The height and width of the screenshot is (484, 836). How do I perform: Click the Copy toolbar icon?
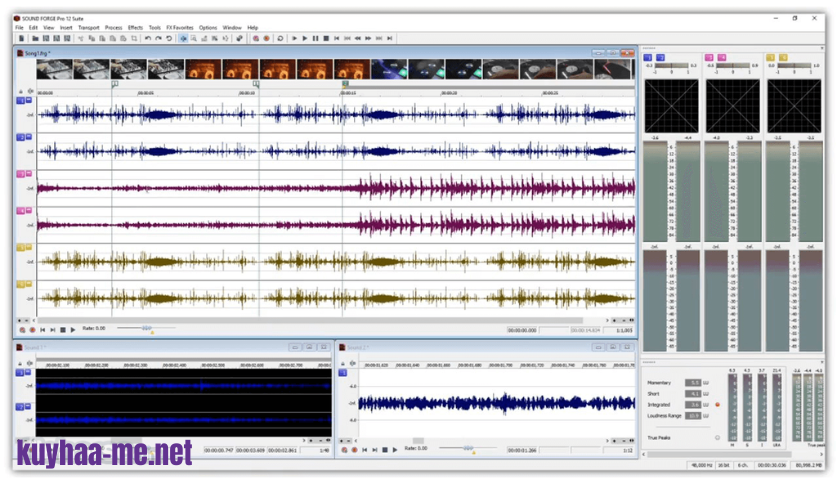[x=91, y=38]
